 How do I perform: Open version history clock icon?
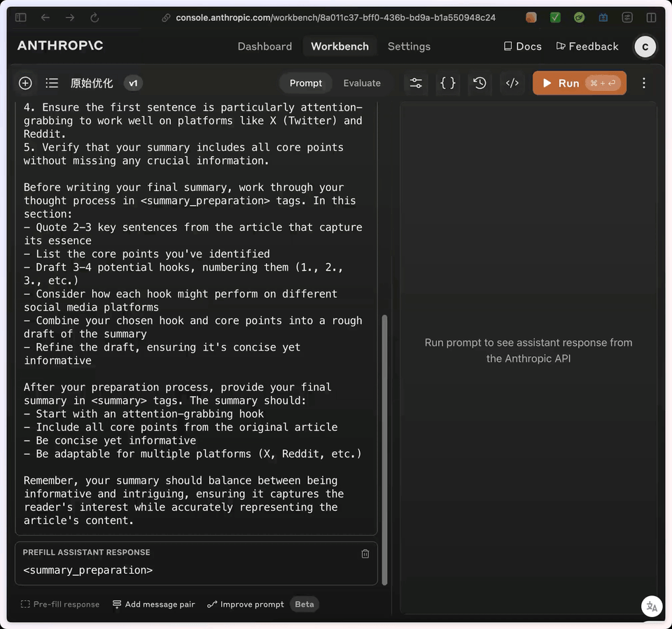[x=479, y=83]
